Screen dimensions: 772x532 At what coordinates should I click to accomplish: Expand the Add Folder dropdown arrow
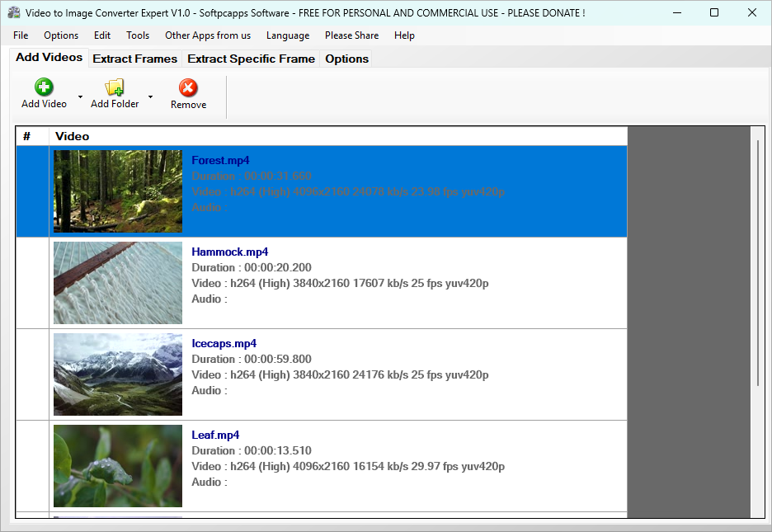click(150, 97)
